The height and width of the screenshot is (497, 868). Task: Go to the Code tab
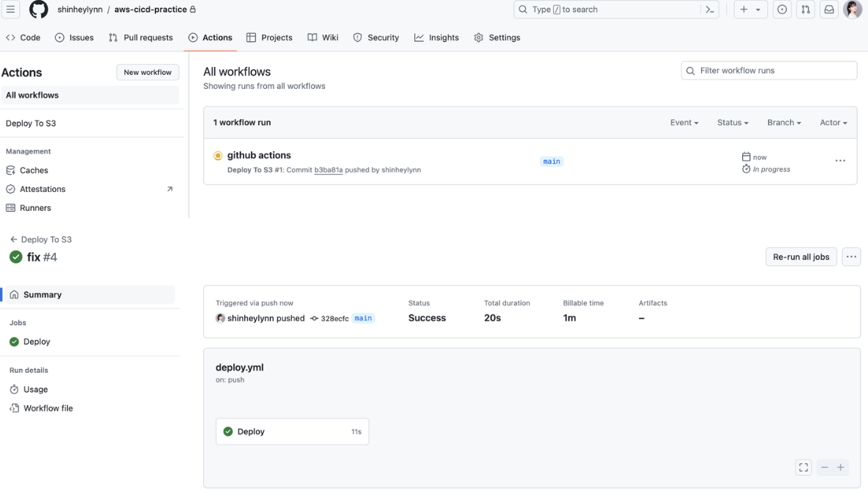pos(24,37)
